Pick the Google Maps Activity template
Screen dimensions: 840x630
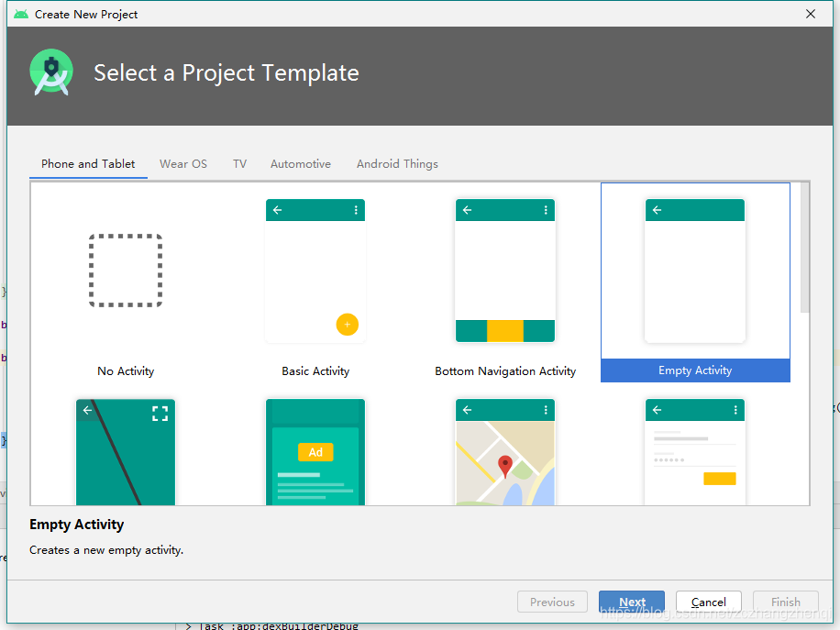tap(505, 452)
